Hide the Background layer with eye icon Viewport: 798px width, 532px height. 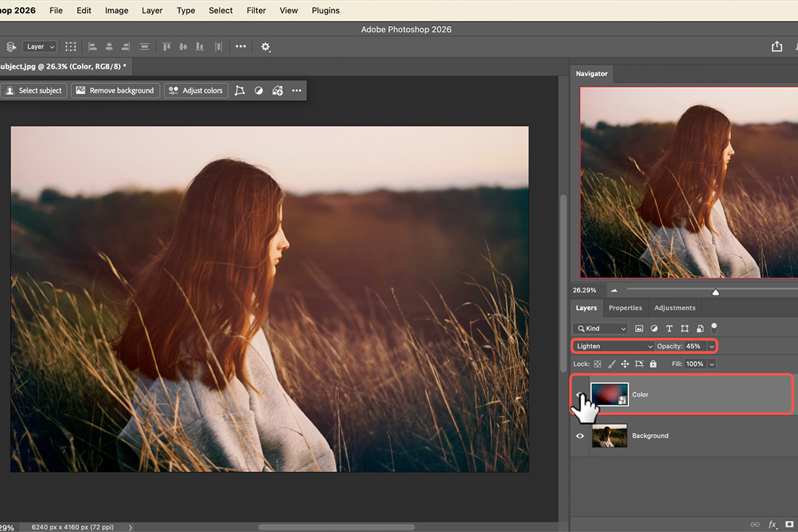pos(580,436)
